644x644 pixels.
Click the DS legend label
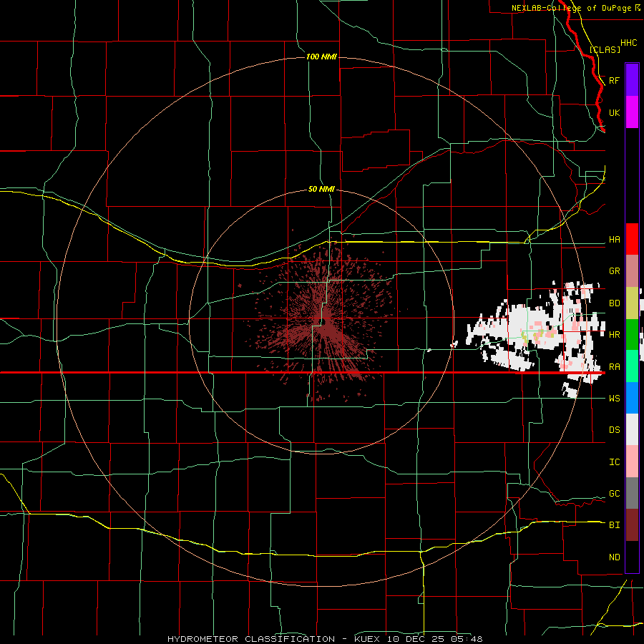click(614, 430)
